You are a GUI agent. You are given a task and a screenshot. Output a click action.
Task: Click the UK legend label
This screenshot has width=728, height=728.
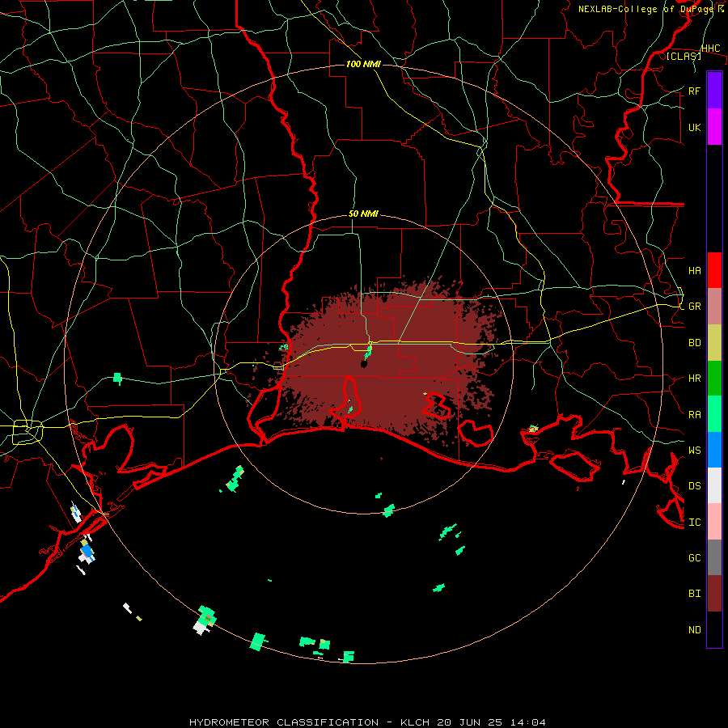click(694, 127)
